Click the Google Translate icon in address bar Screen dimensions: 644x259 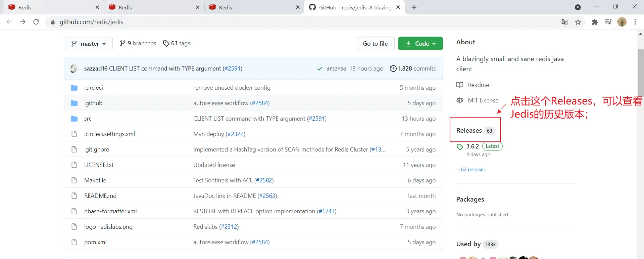coord(564,22)
